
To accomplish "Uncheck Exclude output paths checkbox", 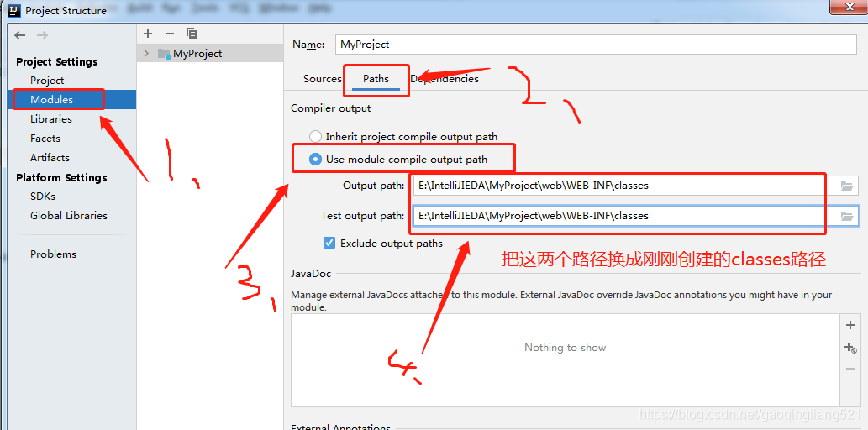I will [329, 243].
